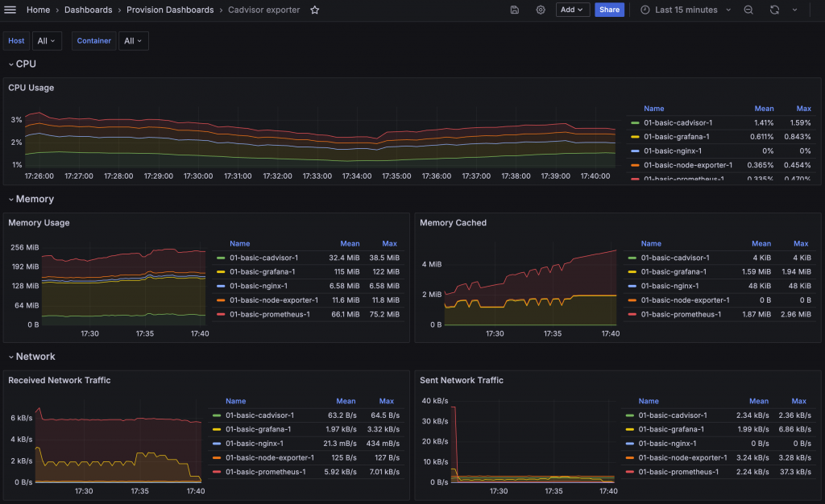This screenshot has width=825, height=504.
Task: Click the Host variable label
Action: pos(16,41)
